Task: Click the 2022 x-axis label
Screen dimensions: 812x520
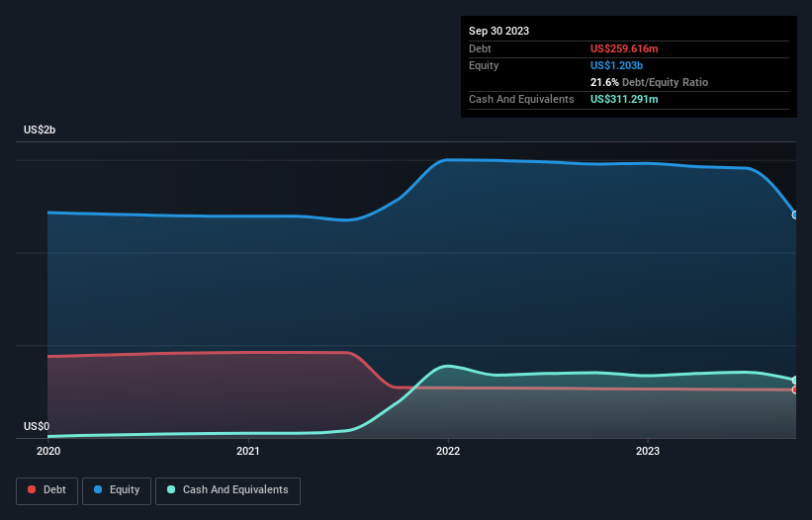Action: 448,451
